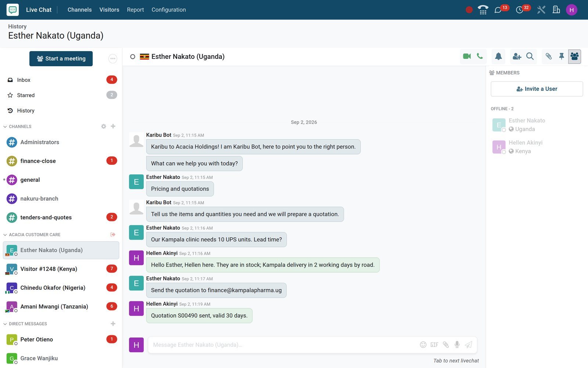Click the Start a meeting button

61,59
